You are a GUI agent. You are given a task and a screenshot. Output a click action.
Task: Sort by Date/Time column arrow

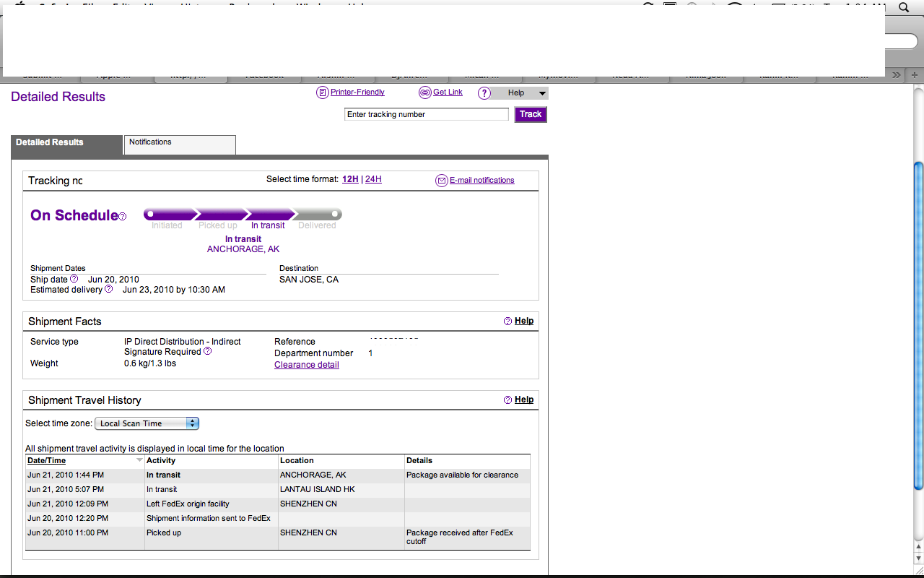139,460
